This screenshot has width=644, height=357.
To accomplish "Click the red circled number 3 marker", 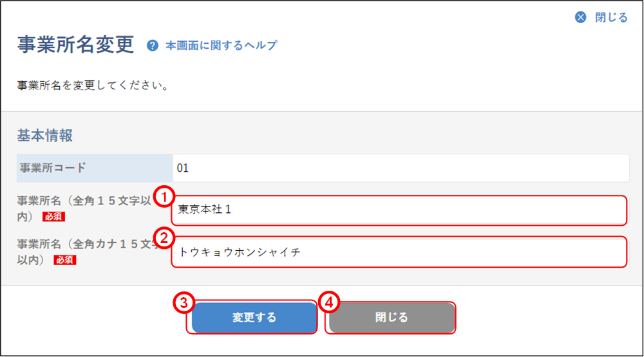I will (x=184, y=302).
